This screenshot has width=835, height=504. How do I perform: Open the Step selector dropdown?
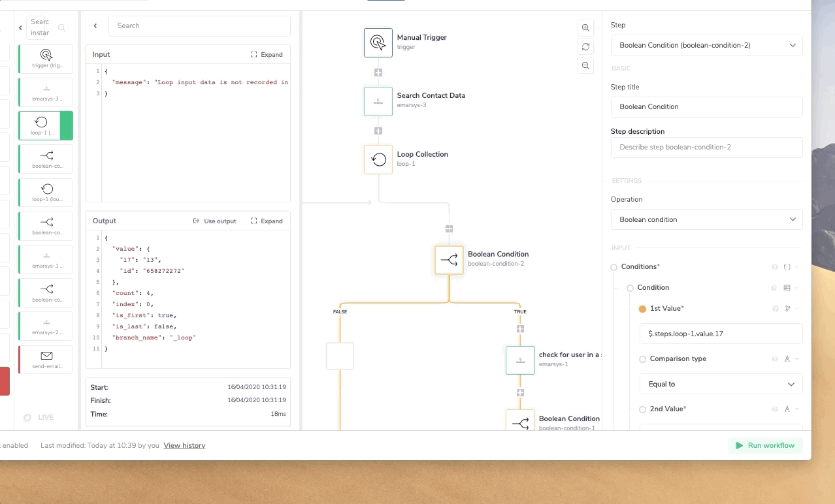coord(706,46)
